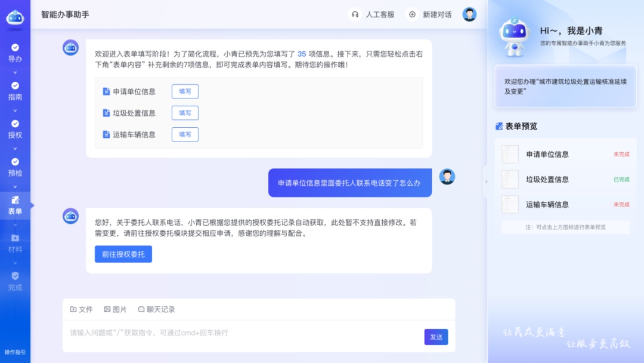
Task: Click 填写 for 申请单位信息
Action: point(185,91)
